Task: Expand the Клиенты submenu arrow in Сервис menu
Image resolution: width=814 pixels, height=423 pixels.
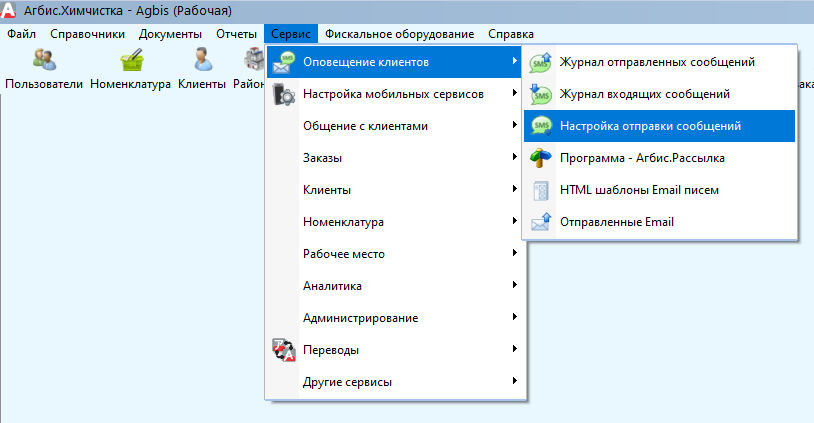Action: (514, 189)
